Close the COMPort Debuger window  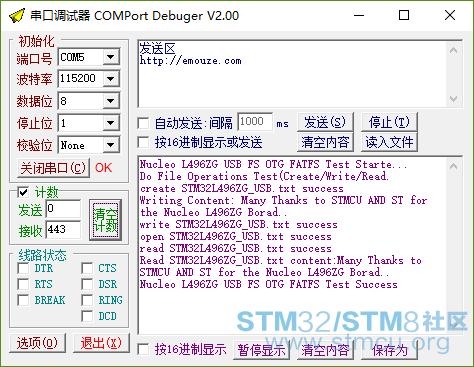pyautogui.click(x=450, y=15)
